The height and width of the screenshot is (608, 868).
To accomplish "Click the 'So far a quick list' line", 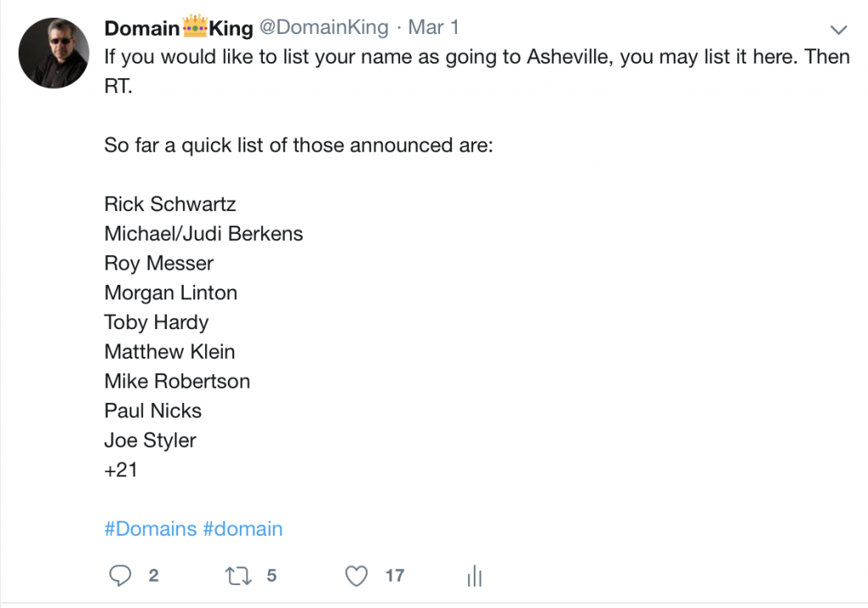I will pos(298,145).
